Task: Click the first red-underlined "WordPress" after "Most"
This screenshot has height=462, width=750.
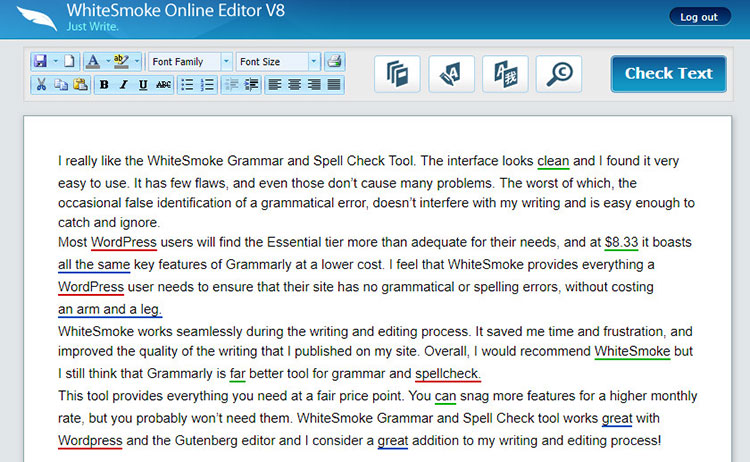Action: click(124, 242)
